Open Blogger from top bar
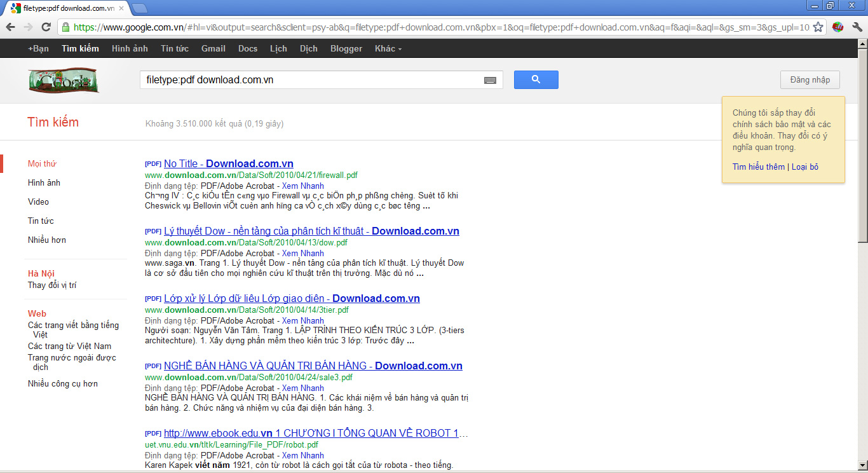Image resolution: width=868 pixels, height=473 pixels. coord(346,48)
